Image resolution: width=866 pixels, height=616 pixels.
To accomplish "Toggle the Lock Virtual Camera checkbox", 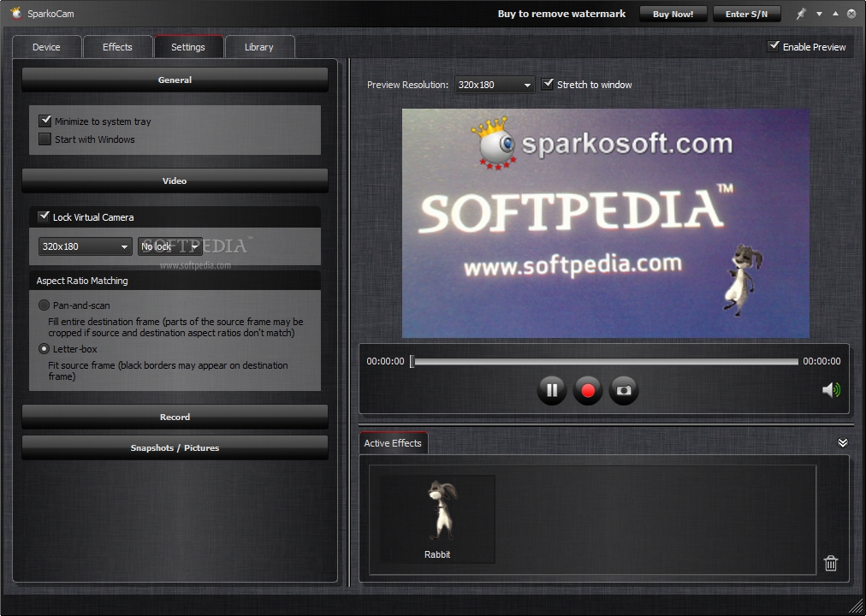I will tap(44, 216).
